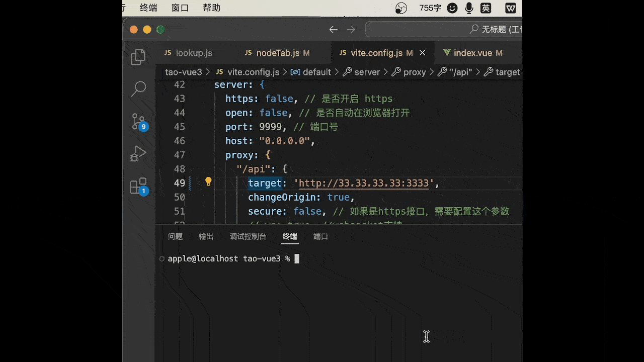Click vite.config.js in the breadcrumb
Screen dimensions: 644x362
click(253, 72)
